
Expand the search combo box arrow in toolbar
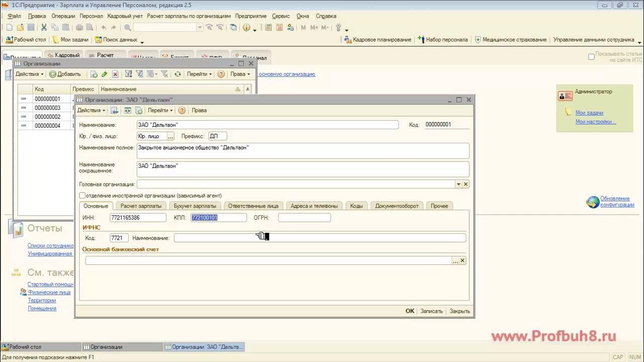pos(200,28)
